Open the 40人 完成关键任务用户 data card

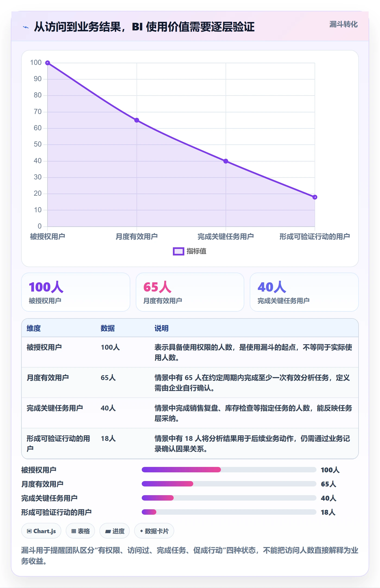304,292
